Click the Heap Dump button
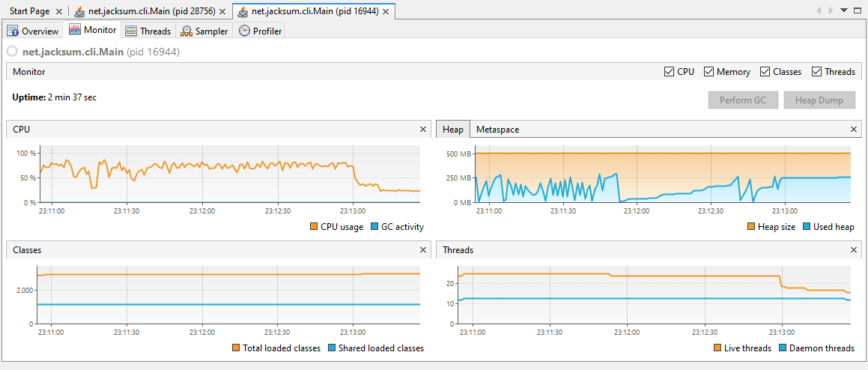868x370 pixels. pyautogui.click(x=819, y=100)
